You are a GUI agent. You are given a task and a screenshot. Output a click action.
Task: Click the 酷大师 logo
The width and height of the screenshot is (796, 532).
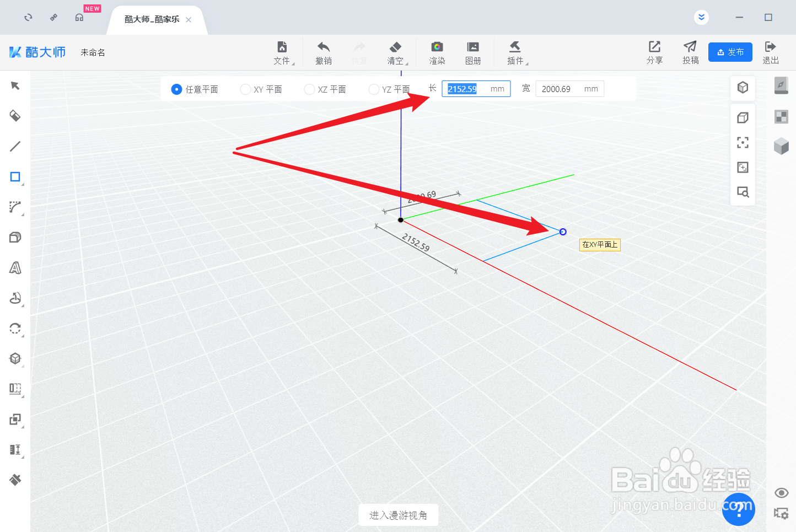pos(37,52)
